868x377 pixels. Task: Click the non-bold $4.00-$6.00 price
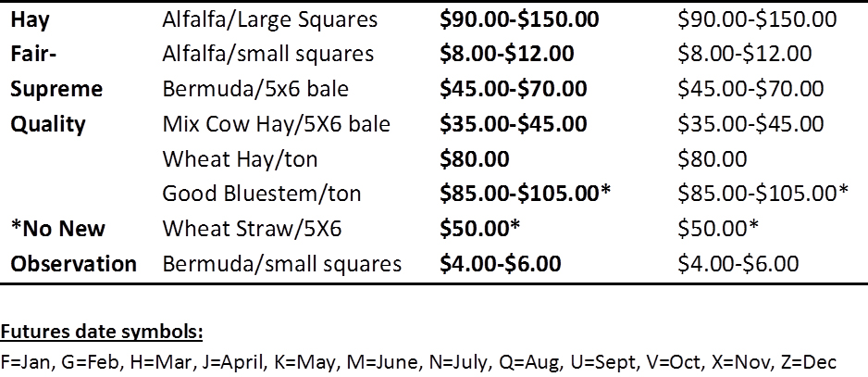tap(738, 263)
